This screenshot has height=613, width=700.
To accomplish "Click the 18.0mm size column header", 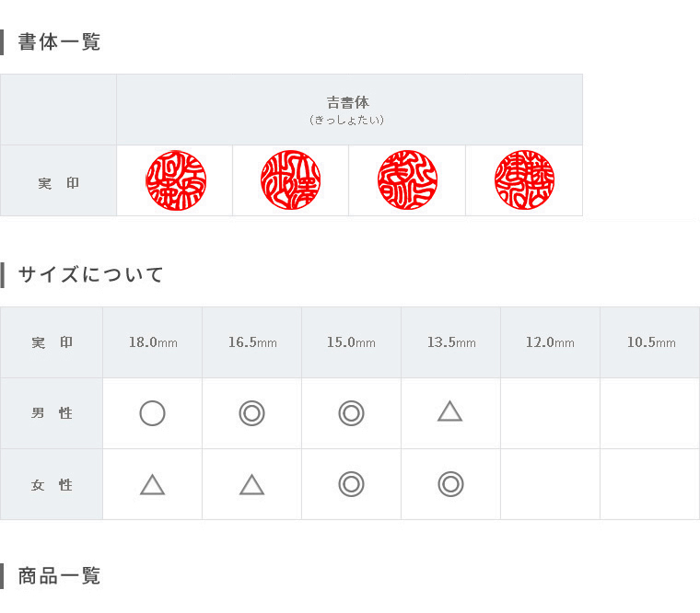I will pyautogui.click(x=153, y=342).
